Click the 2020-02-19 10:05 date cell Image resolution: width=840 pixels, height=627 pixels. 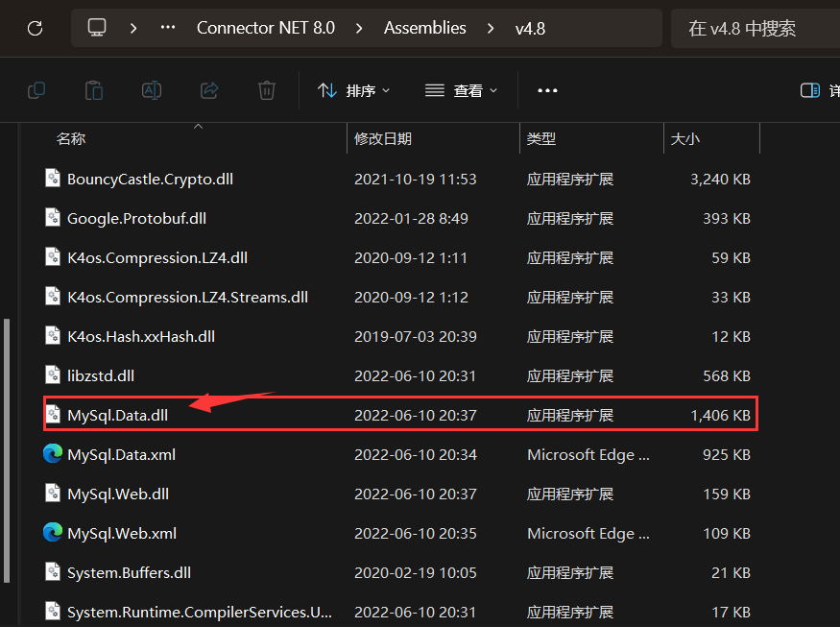pyautogui.click(x=415, y=573)
